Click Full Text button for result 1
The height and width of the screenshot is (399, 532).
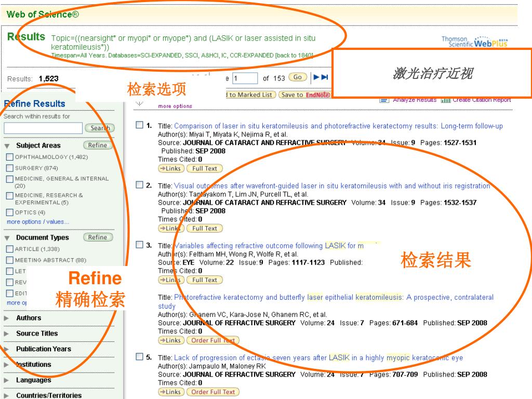pos(205,168)
